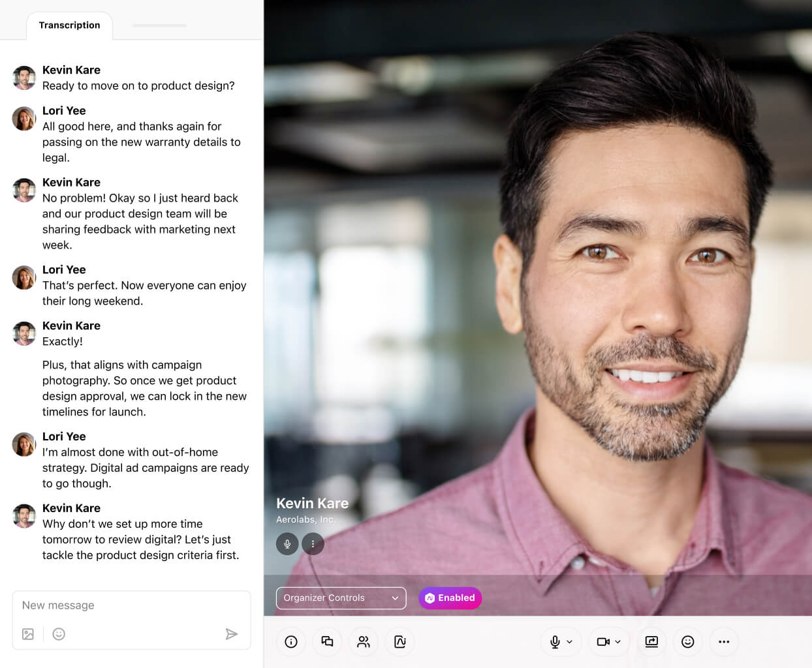Open the chat panel icon
Screen dimensions: 812x668
coord(327,641)
